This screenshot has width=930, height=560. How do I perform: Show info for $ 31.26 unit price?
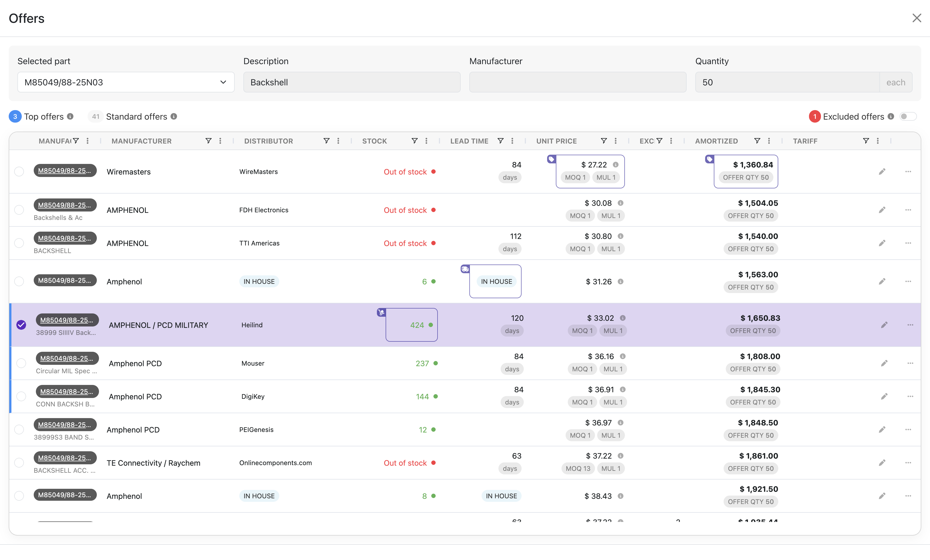[x=621, y=282]
